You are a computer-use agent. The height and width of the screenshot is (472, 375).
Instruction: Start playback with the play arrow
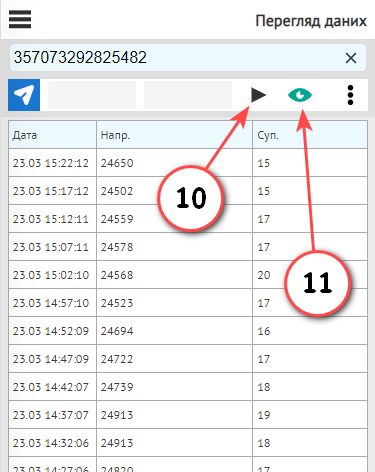click(258, 95)
